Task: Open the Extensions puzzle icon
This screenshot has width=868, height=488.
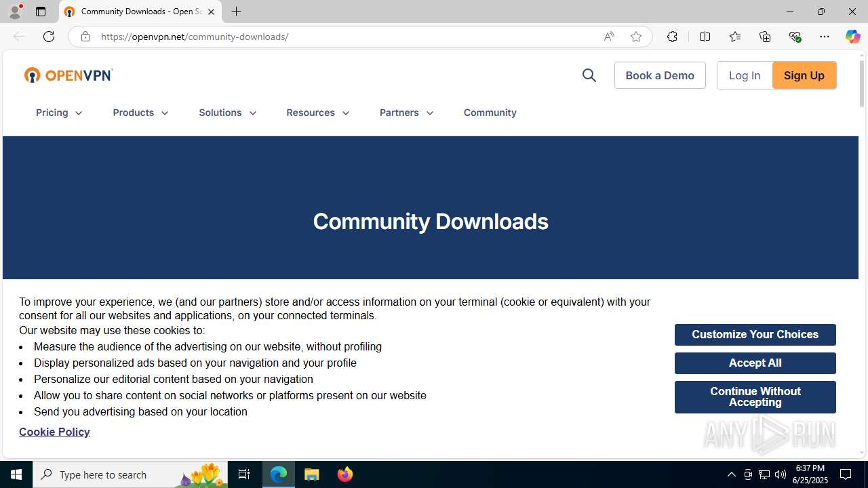Action: coord(672,37)
